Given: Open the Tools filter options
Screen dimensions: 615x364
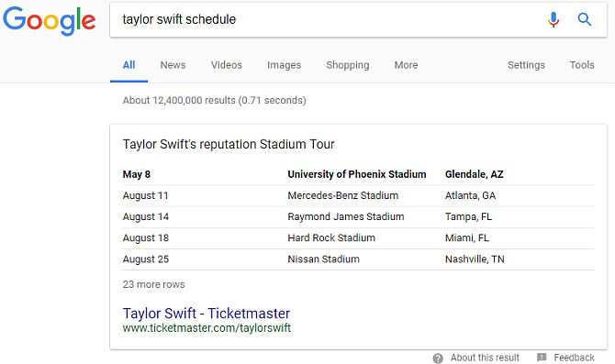Looking at the screenshot, I should (x=582, y=65).
